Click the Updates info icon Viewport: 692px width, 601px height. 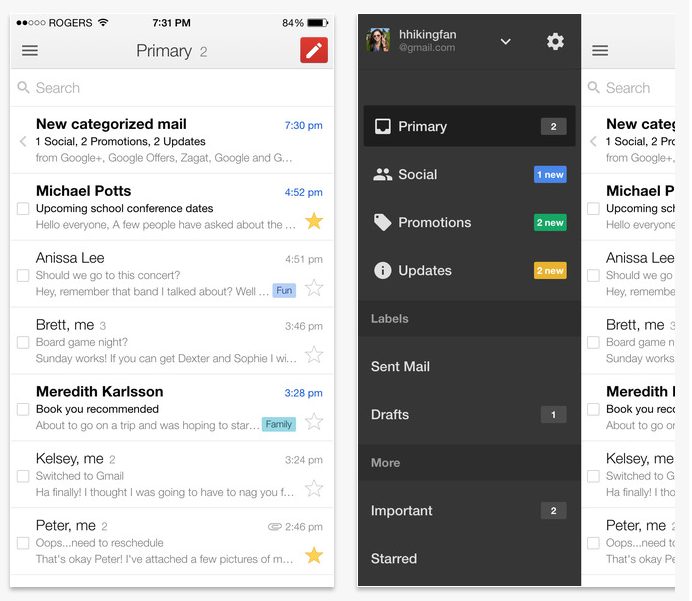(x=383, y=270)
